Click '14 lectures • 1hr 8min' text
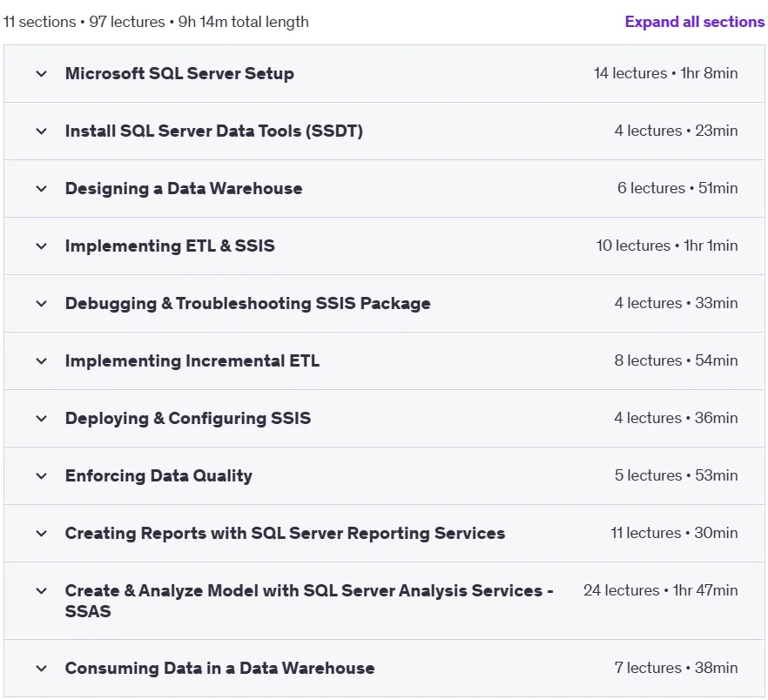Viewport: 768px width, 700px height. point(665,73)
